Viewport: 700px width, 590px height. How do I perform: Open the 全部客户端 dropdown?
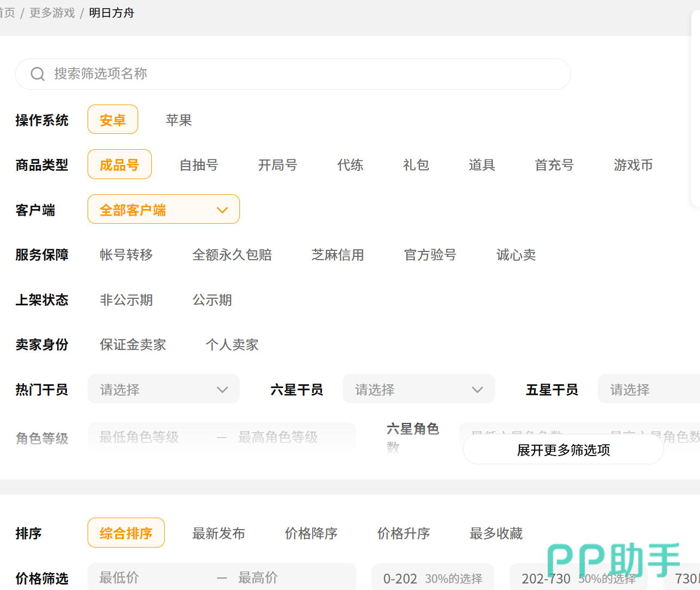(x=163, y=210)
